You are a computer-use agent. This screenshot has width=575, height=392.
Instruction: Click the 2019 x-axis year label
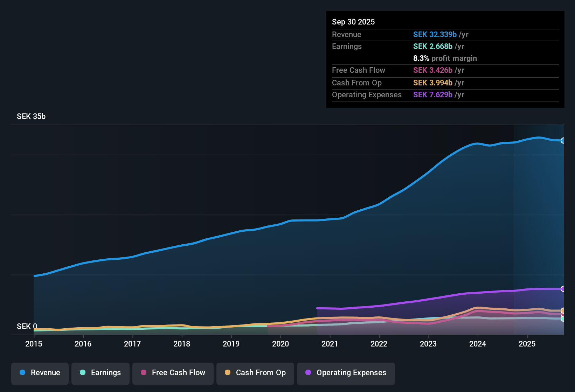click(231, 344)
